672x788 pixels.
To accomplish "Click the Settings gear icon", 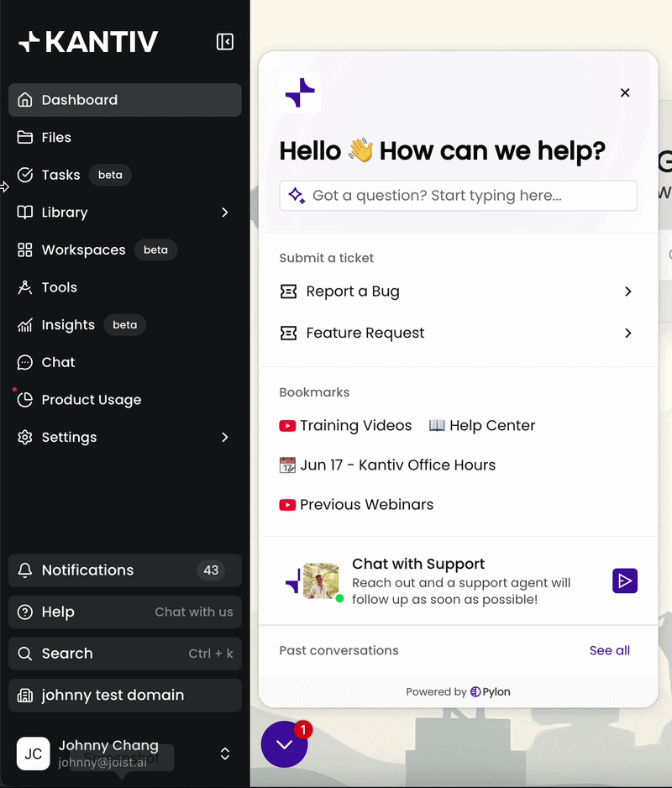I will click(25, 437).
